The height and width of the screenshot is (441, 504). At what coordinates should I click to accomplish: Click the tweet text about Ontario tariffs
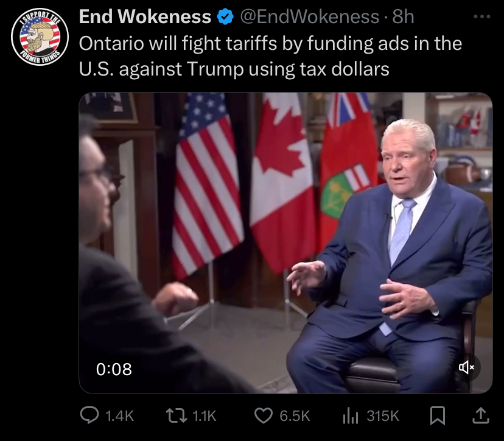pos(270,56)
